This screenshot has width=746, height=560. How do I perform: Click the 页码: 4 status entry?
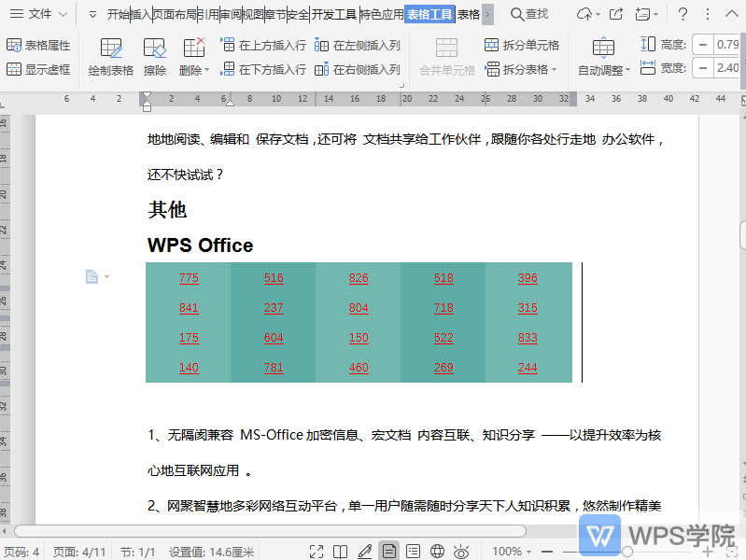point(21,552)
